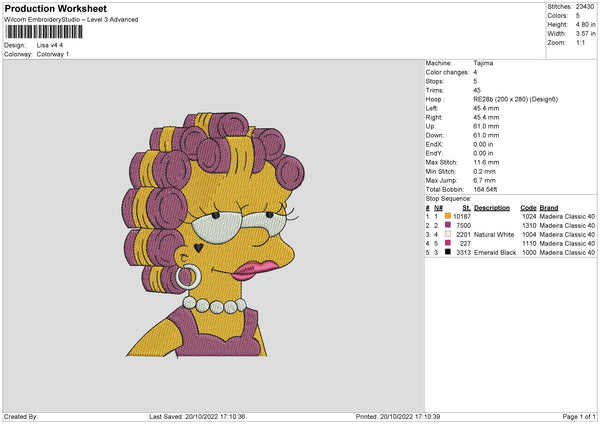Click the N# column header
This screenshot has height=424, width=600.
click(438, 208)
